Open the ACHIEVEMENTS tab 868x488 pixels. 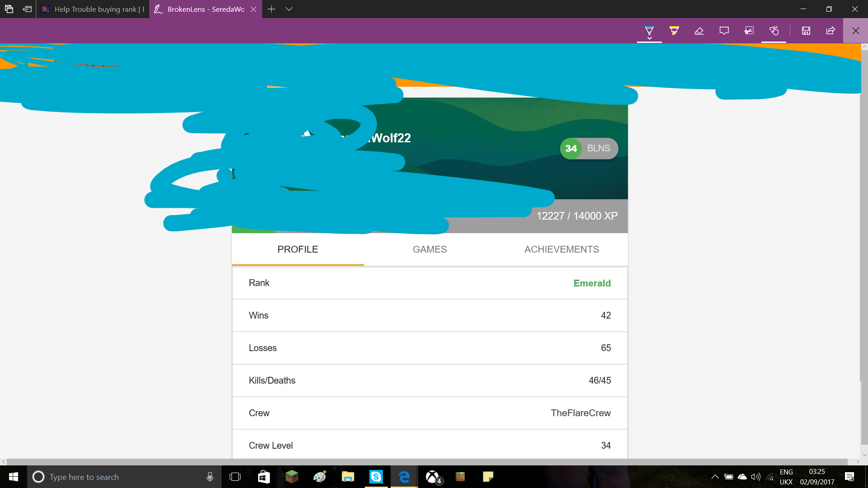click(561, 249)
